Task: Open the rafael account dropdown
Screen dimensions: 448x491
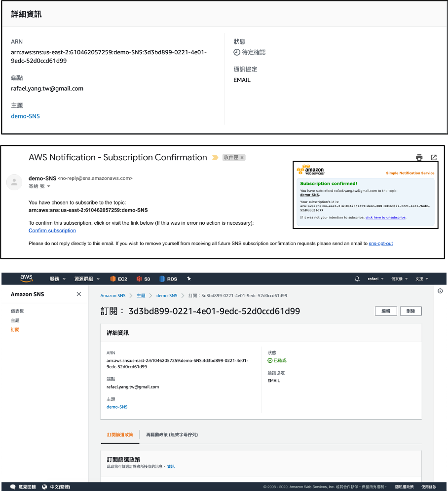Action: pos(375,279)
